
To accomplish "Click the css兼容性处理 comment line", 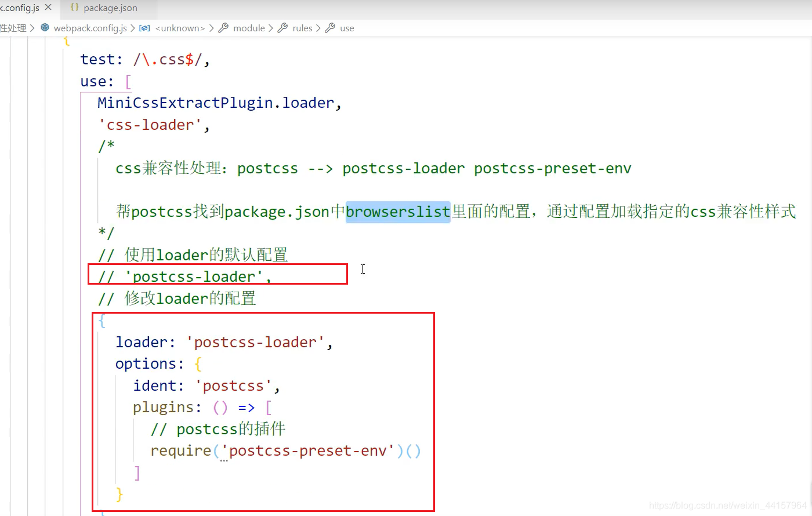I will coord(374,169).
